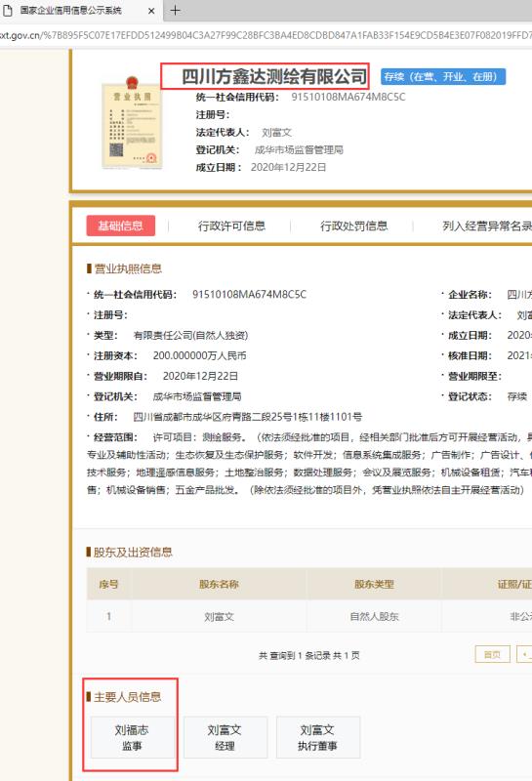Open the business license thumbnail image
This screenshot has height=781, width=532.
[x=132, y=123]
